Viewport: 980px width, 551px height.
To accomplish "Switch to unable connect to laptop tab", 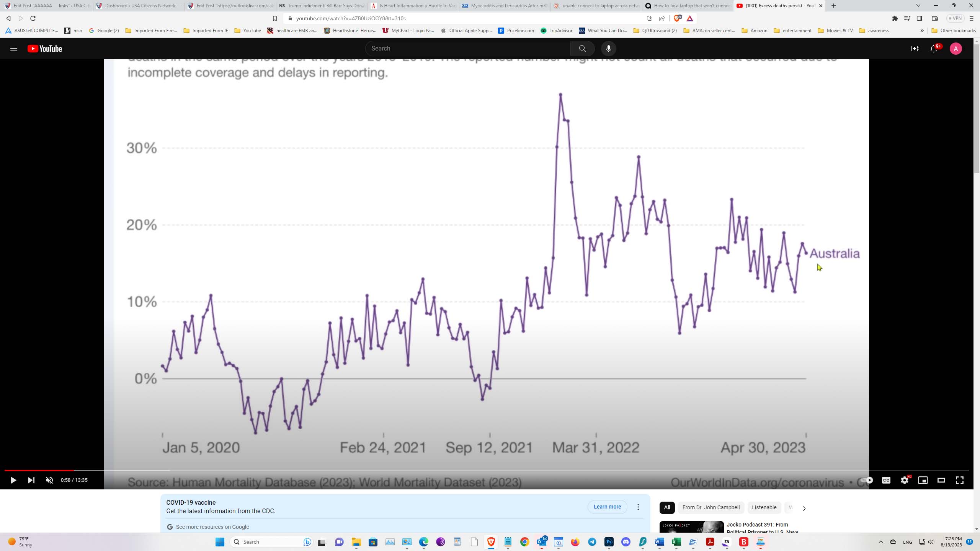I will click(x=596, y=5).
